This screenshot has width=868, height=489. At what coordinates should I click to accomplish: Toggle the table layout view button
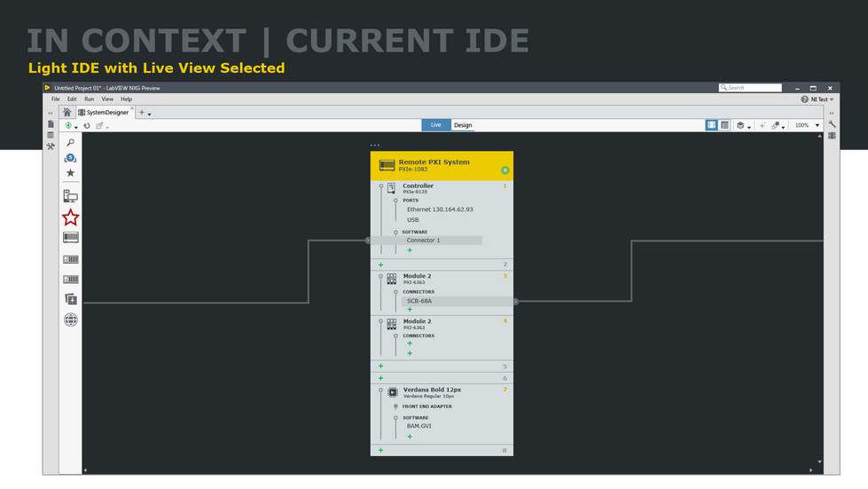[724, 125]
